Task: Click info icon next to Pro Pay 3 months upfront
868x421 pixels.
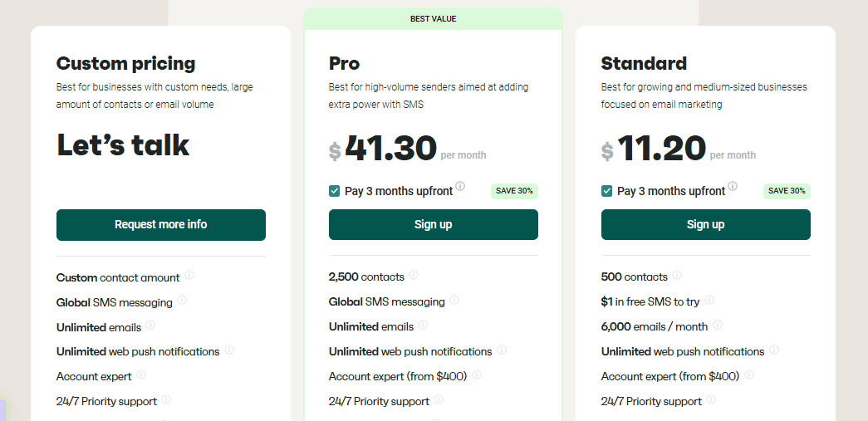Action: 460,186
